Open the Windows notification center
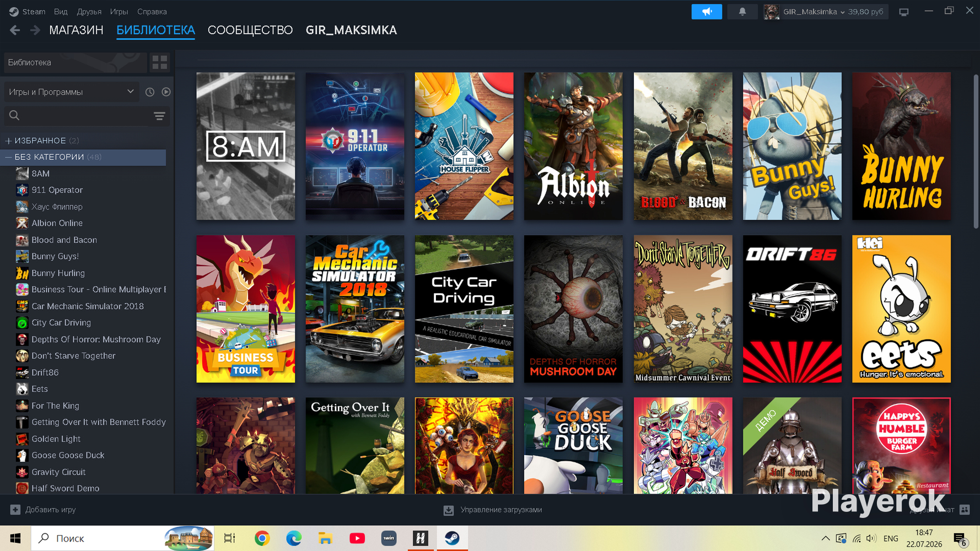The image size is (980, 551). click(x=960, y=538)
